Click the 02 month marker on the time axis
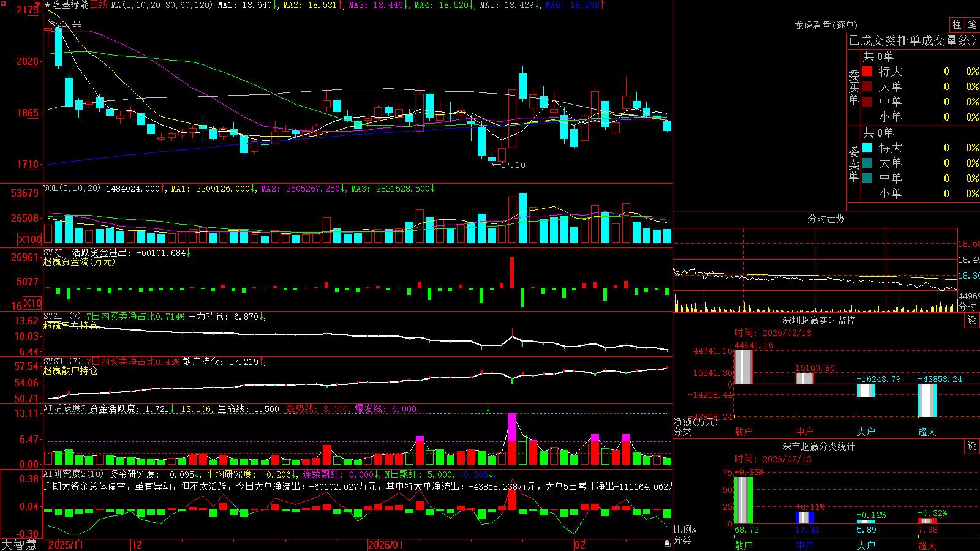 [x=580, y=545]
